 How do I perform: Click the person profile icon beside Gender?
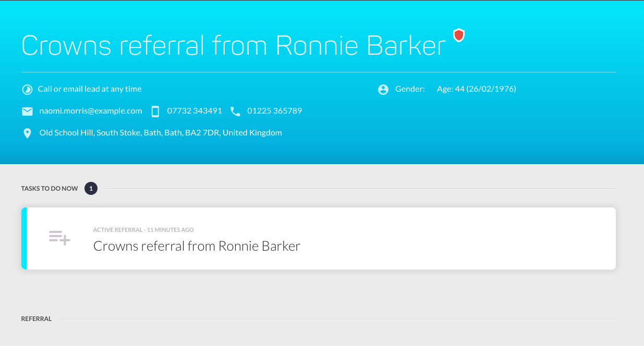pyautogui.click(x=383, y=90)
